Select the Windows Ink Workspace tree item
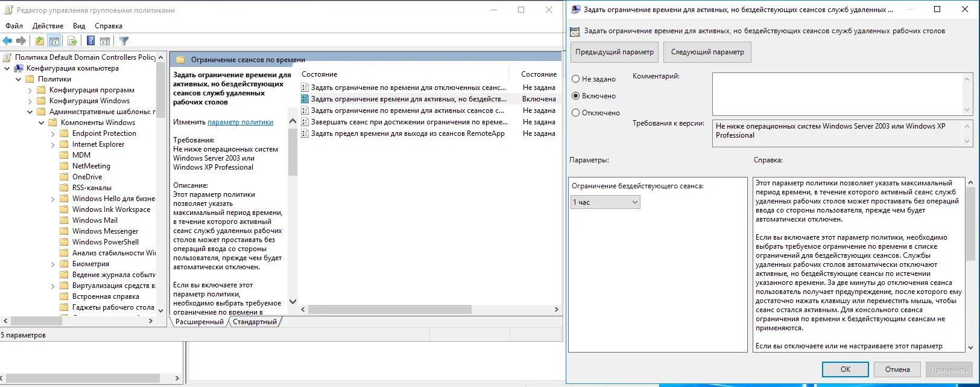Viewport: 980px width, 387px height. pos(111,209)
